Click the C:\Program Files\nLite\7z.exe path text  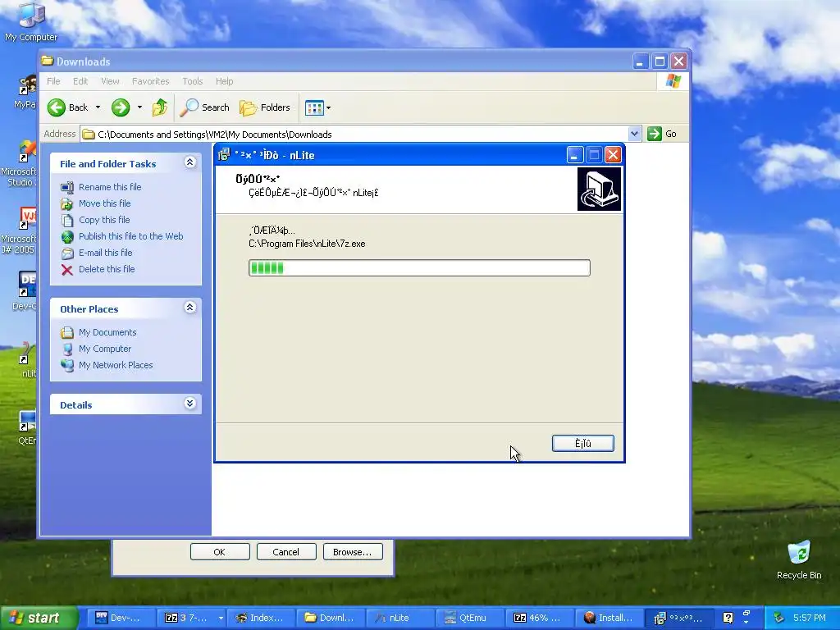(307, 244)
